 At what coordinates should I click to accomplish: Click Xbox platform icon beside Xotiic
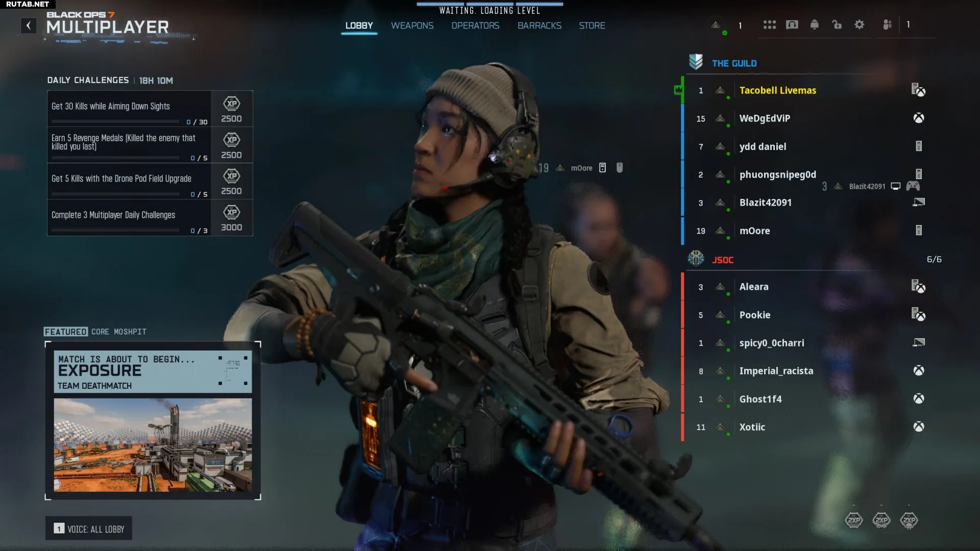pos(918,427)
